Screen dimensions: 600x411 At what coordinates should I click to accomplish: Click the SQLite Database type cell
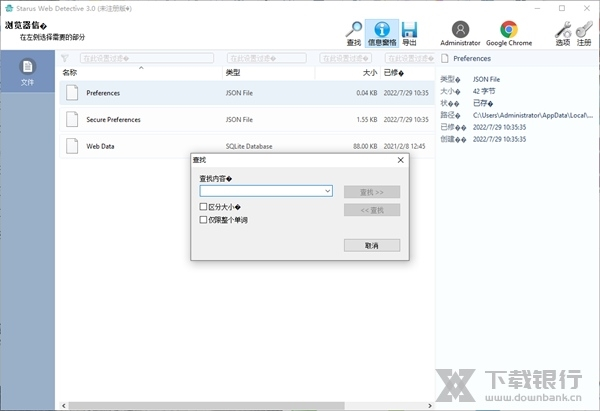coord(249,146)
